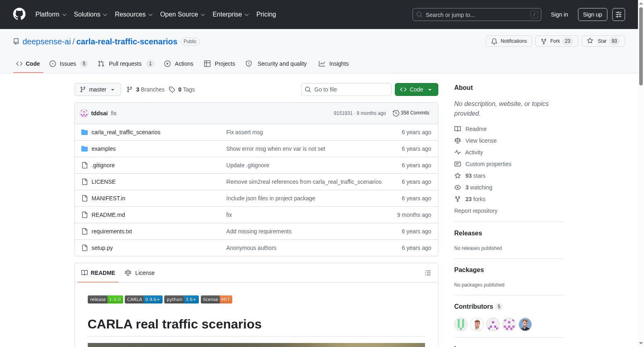Open the Activity pulse icon
This screenshot has width=644, height=347.
point(458,152)
